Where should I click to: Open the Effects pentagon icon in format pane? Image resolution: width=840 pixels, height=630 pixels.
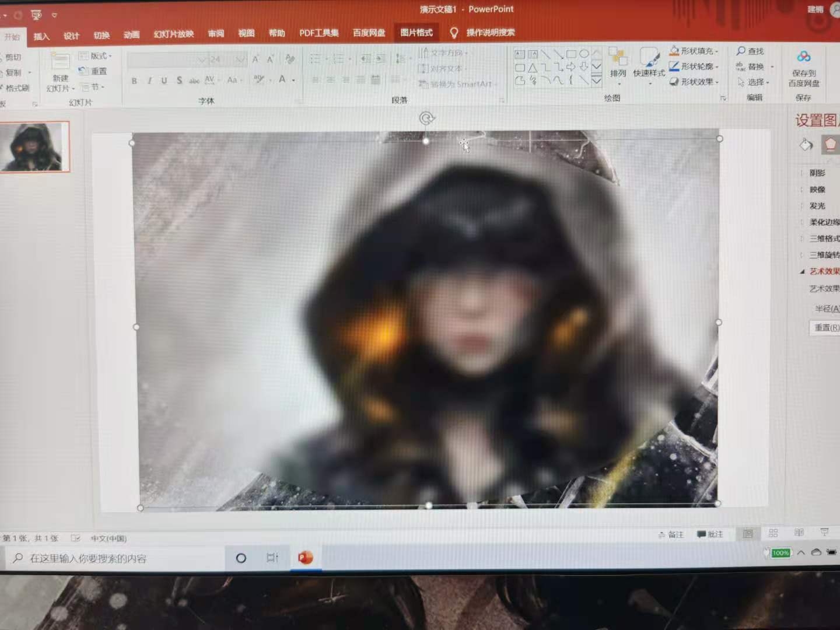[x=830, y=144]
